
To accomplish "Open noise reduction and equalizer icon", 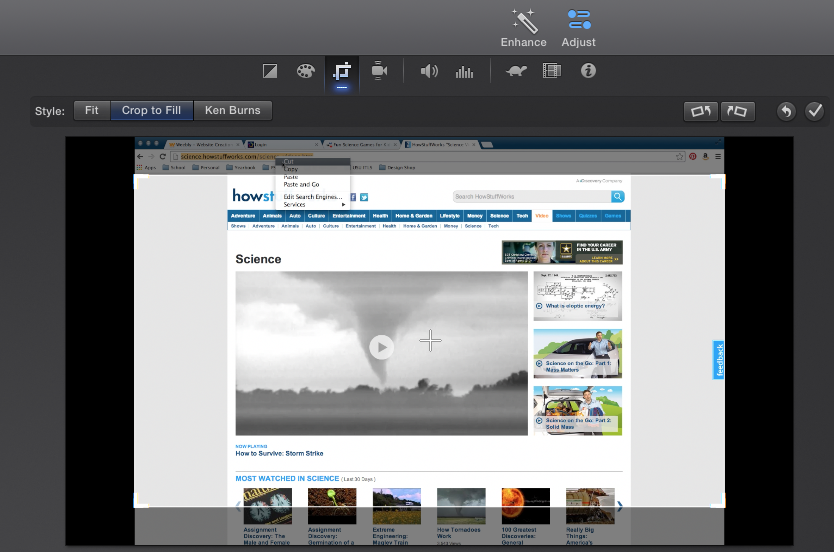I will (464, 72).
